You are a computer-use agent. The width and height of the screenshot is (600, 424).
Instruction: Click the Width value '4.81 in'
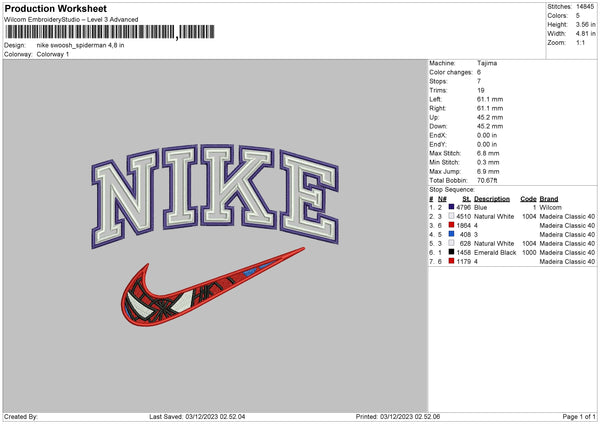click(x=586, y=34)
